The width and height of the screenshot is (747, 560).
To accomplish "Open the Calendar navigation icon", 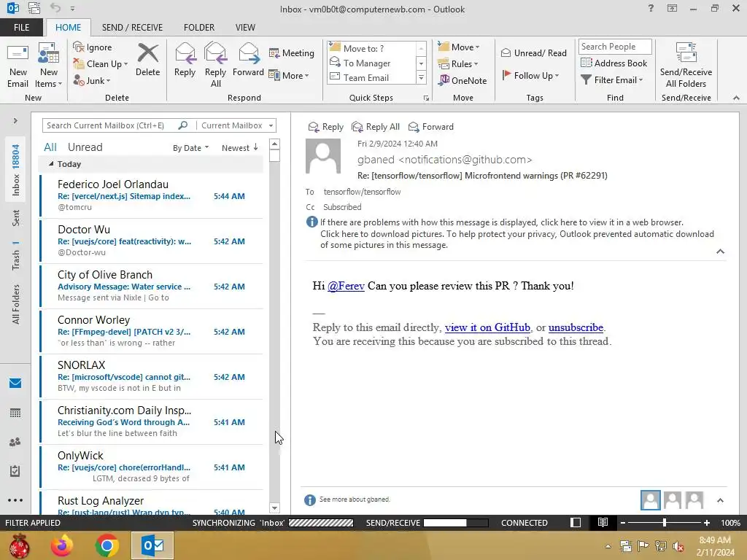I will (x=15, y=413).
